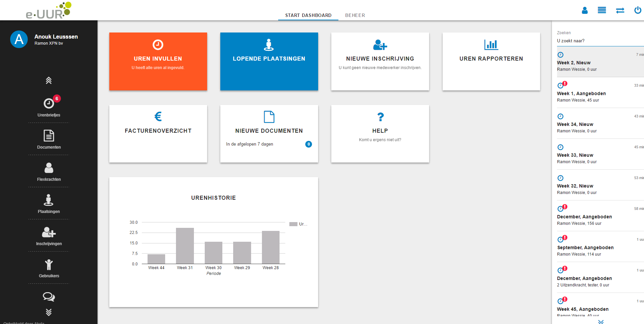Open Plaatsingen sidebar icon
Screen dimensions: 644x324
pos(49,200)
